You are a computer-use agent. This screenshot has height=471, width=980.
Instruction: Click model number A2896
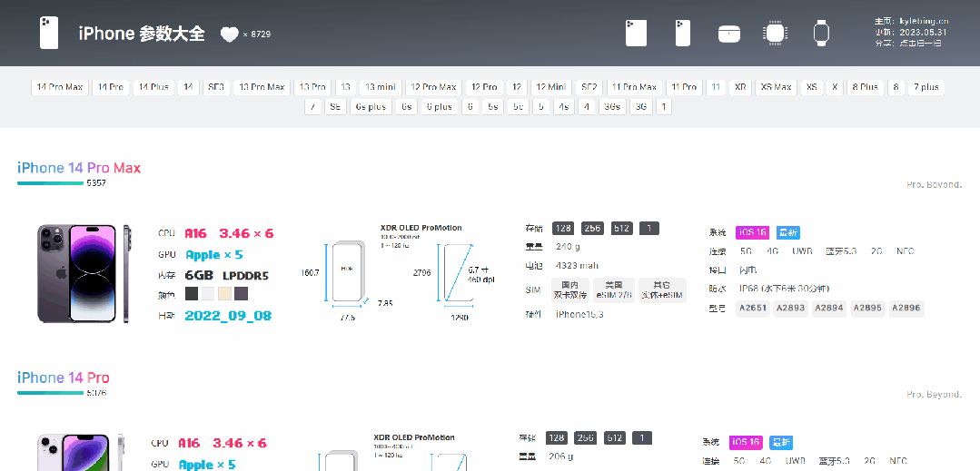click(x=906, y=308)
